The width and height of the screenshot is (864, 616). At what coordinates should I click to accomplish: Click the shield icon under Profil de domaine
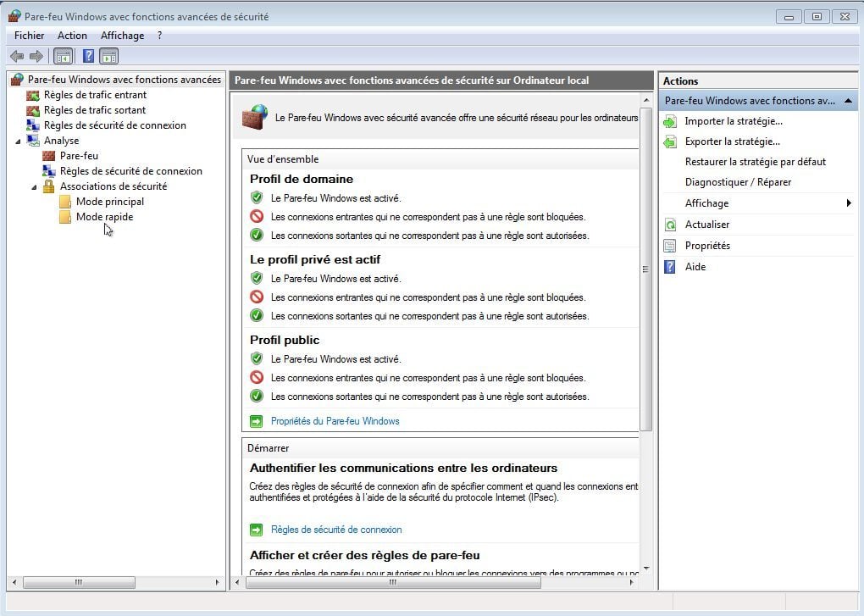tap(256, 197)
